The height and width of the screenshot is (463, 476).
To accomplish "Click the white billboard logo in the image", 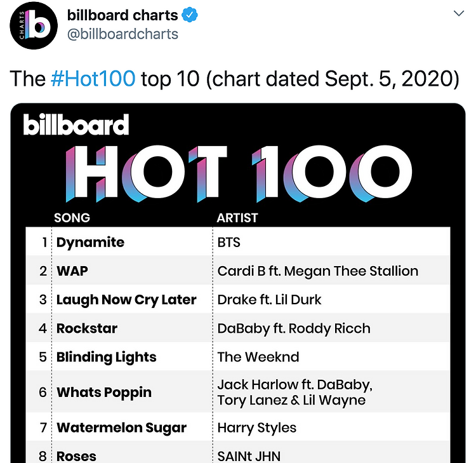I will pos(76,124).
